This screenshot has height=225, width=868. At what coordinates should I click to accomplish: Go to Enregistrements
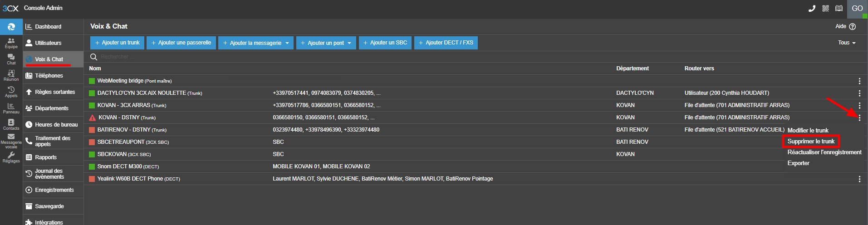(x=53, y=190)
